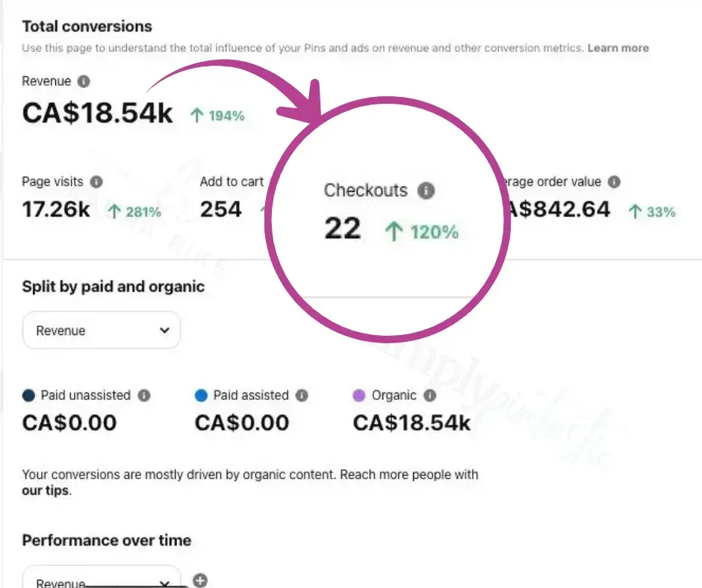Open the Paid unassisted info tooltip

click(144, 395)
